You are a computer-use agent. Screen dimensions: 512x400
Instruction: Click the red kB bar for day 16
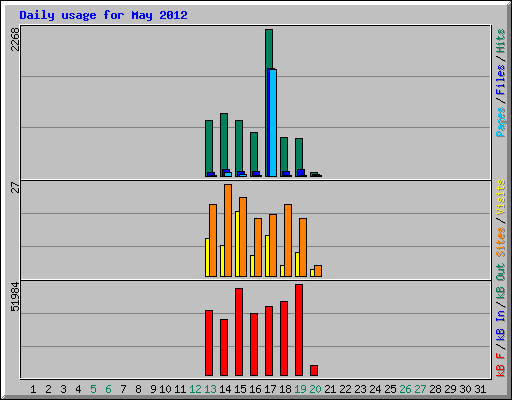(x=254, y=344)
